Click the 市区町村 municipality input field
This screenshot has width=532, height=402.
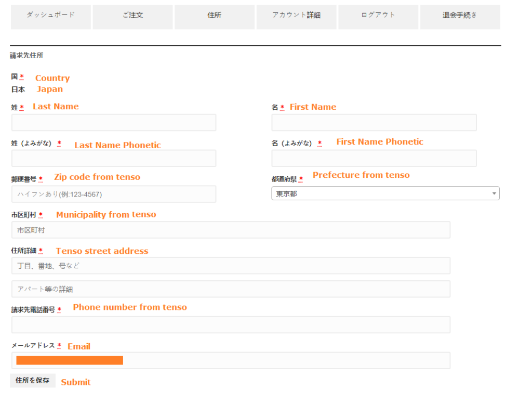231,230
